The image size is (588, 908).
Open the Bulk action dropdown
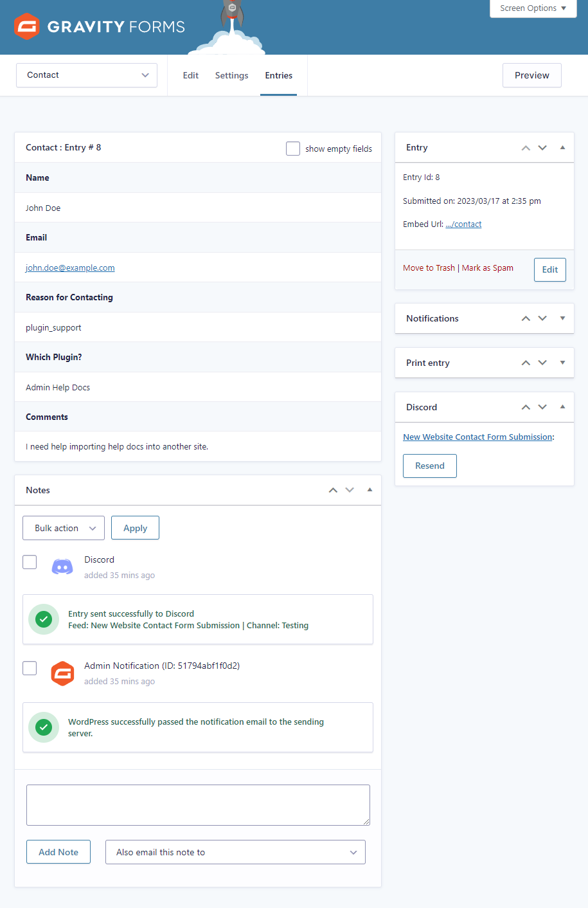(x=63, y=527)
